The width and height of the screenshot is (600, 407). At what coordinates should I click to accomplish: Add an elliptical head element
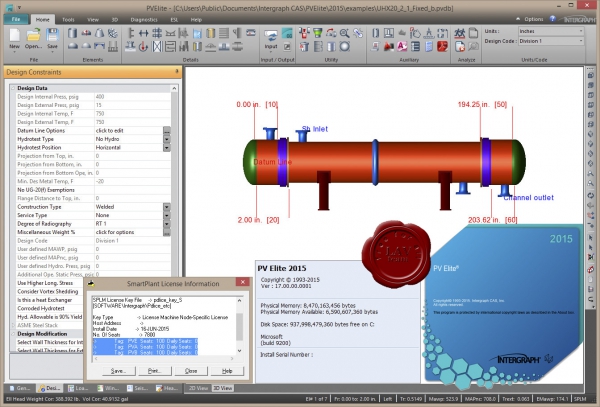point(73,46)
